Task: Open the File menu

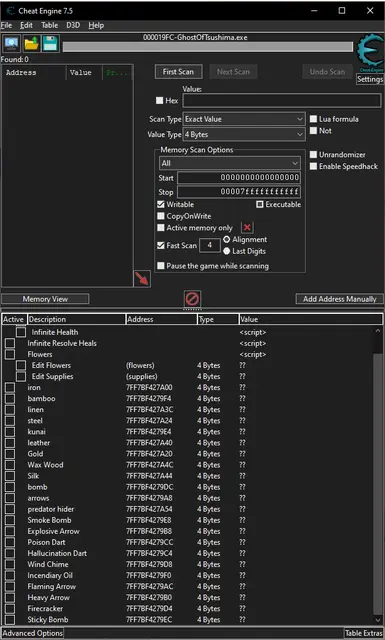Action: click(7, 25)
